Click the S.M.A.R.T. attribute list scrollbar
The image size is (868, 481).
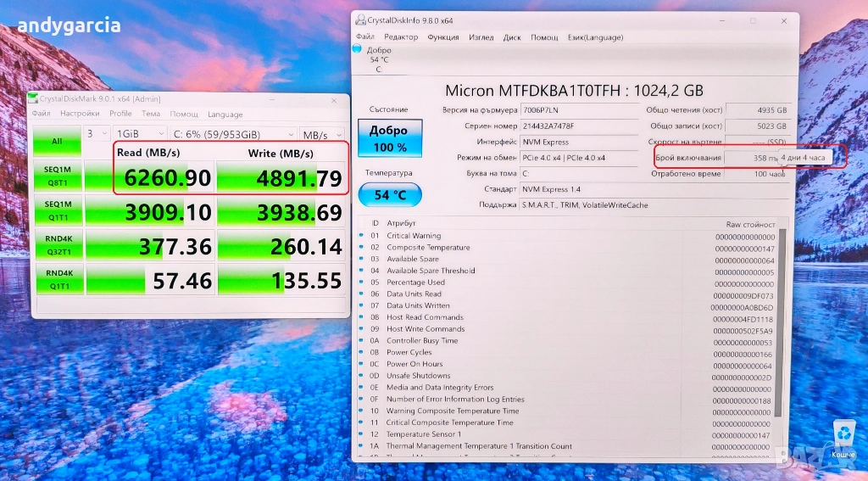[x=781, y=339]
